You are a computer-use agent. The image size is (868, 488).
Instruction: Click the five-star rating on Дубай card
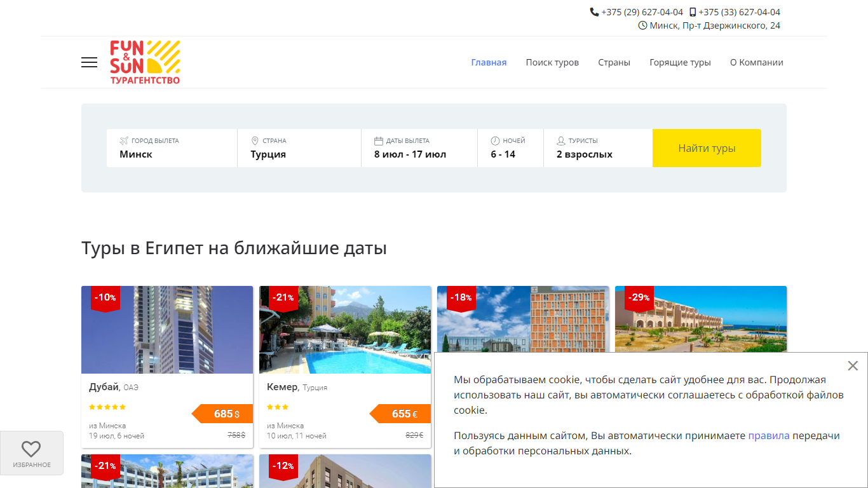(x=107, y=407)
